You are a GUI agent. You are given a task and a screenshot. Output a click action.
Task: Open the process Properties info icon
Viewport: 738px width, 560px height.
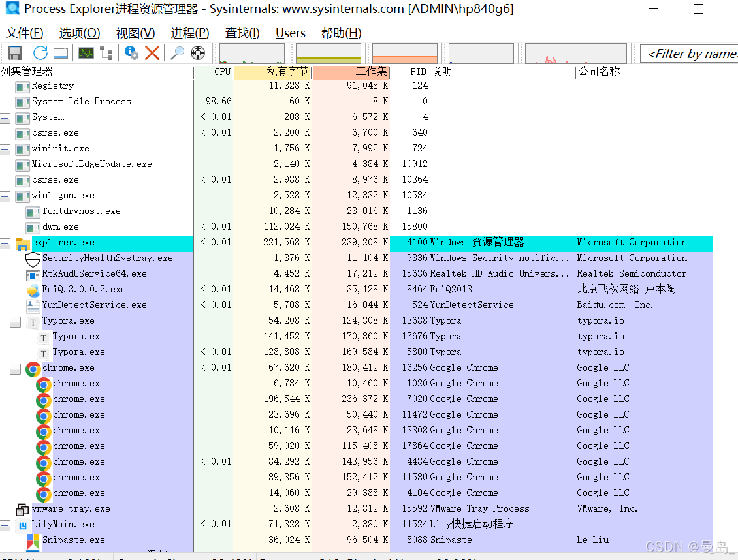click(131, 53)
